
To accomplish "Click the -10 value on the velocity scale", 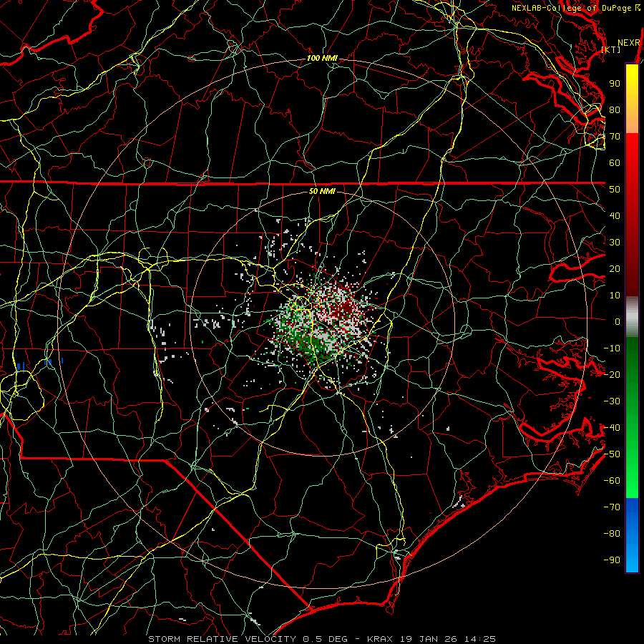I will [612, 348].
